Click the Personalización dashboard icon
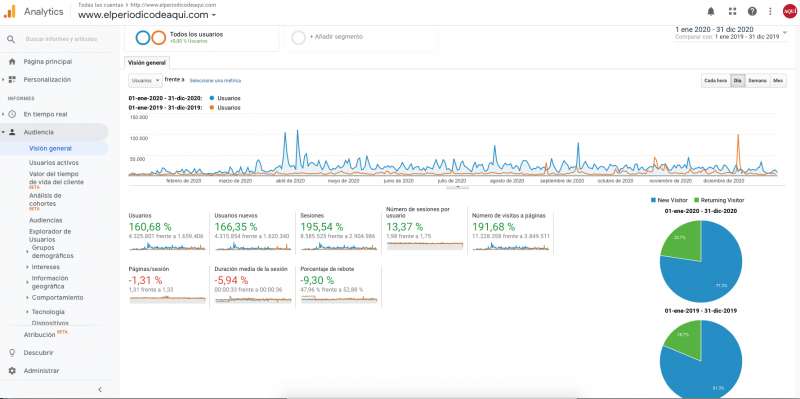The height and width of the screenshot is (399, 800). click(12, 80)
